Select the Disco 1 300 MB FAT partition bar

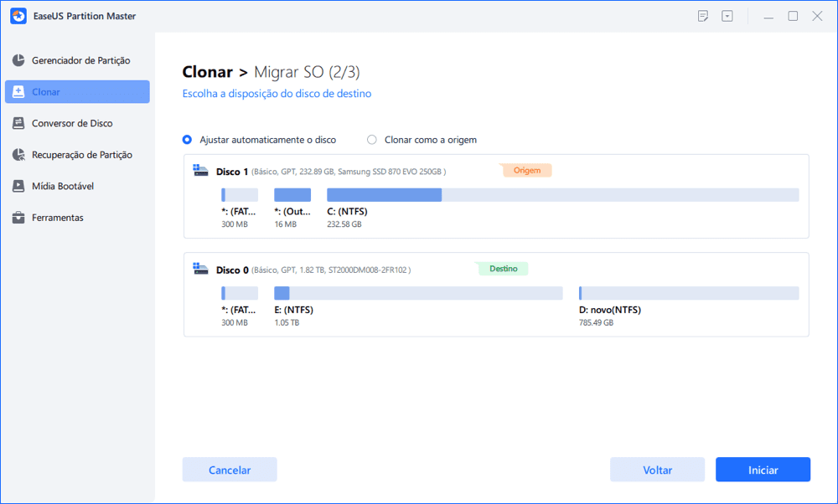[x=240, y=195]
